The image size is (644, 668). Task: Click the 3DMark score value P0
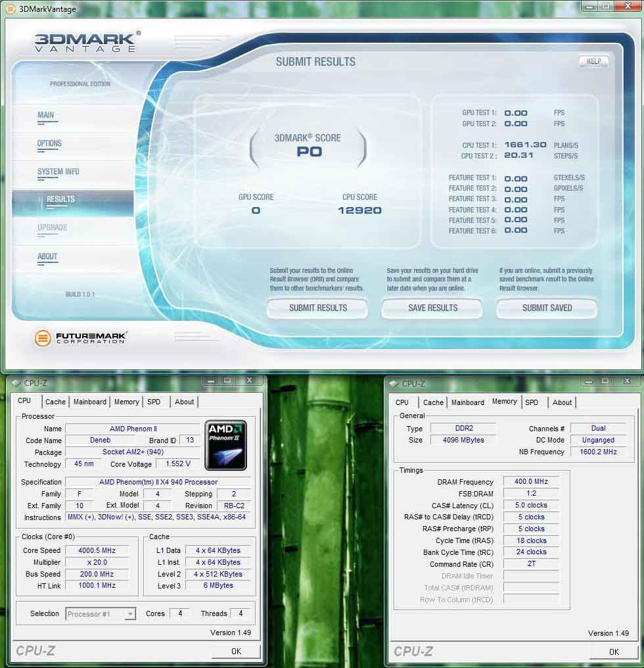[310, 152]
